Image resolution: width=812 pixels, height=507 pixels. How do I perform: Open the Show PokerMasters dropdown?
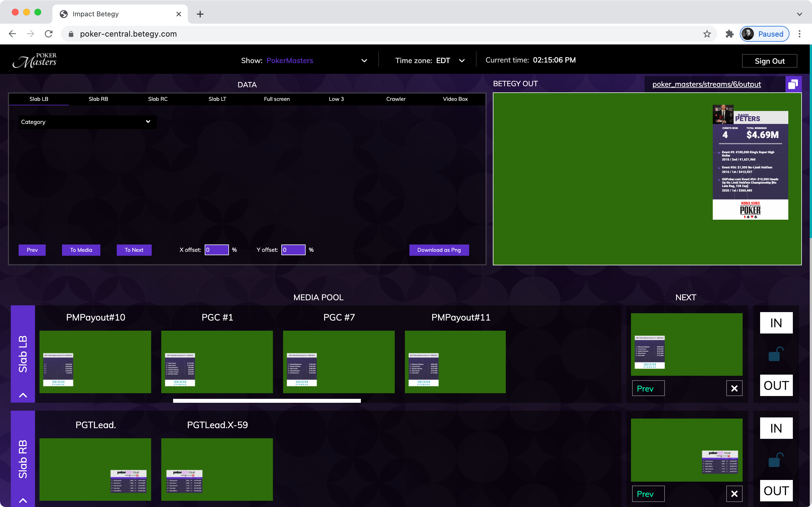tap(364, 61)
